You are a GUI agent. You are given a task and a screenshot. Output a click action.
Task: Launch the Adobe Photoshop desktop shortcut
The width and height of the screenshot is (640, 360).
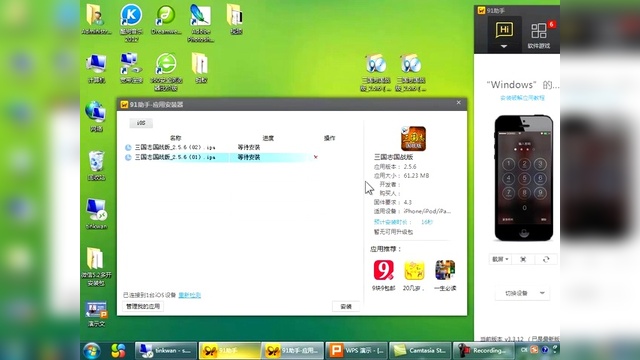[x=200, y=22]
